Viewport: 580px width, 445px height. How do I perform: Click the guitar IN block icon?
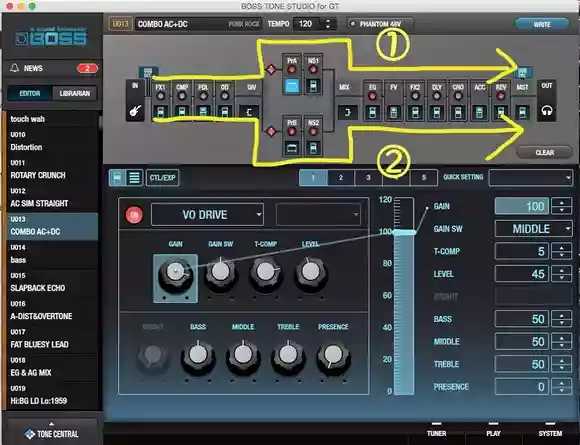(x=135, y=110)
